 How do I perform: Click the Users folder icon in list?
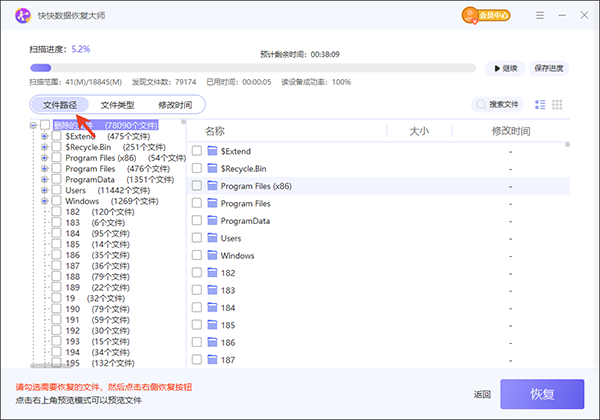[x=212, y=238]
